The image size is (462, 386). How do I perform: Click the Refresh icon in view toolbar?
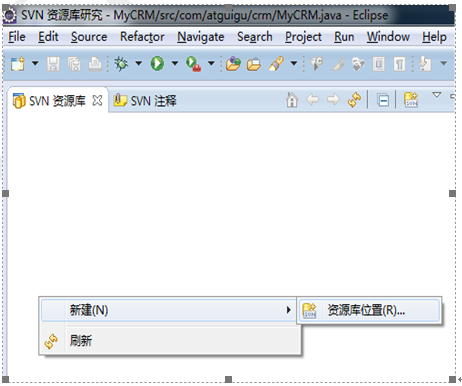(354, 100)
